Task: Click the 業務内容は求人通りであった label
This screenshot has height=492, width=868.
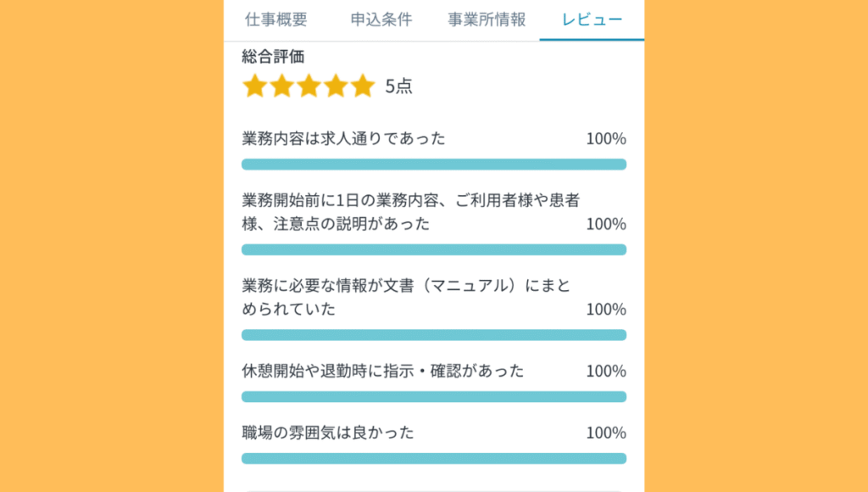Action: pyautogui.click(x=343, y=138)
